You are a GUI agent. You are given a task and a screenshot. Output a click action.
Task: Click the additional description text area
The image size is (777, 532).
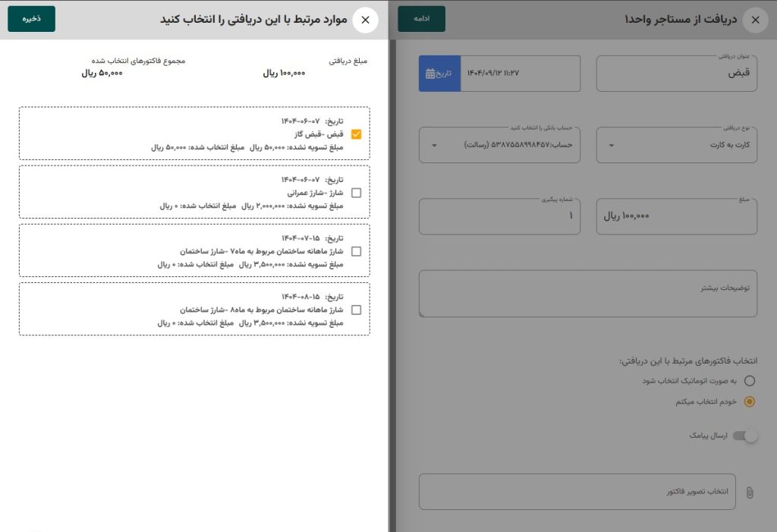pyautogui.click(x=587, y=294)
